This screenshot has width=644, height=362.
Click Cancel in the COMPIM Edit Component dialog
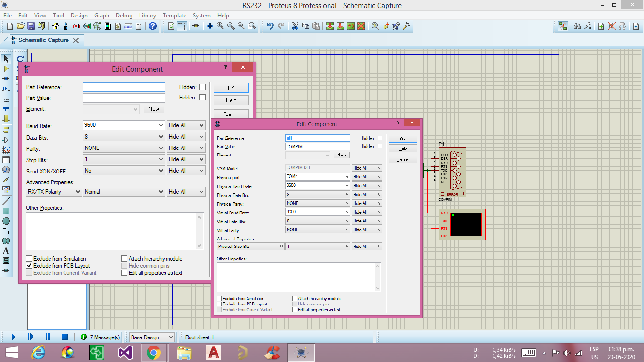pos(403,160)
